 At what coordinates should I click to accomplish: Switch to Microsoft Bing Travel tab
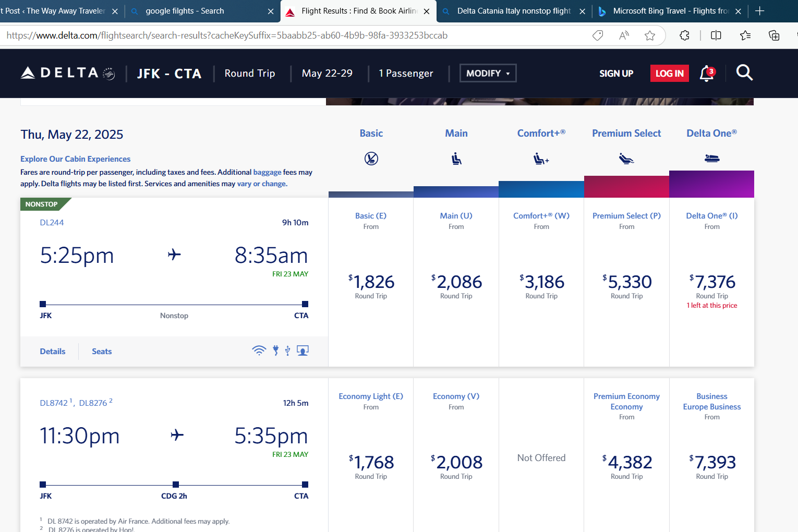(670, 11)
